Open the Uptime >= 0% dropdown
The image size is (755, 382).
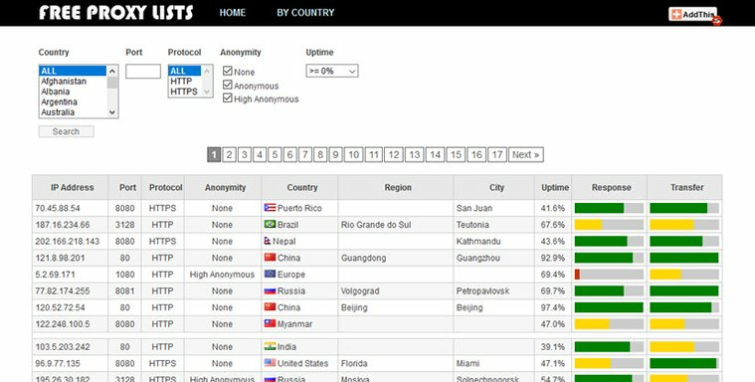[332, 71]
